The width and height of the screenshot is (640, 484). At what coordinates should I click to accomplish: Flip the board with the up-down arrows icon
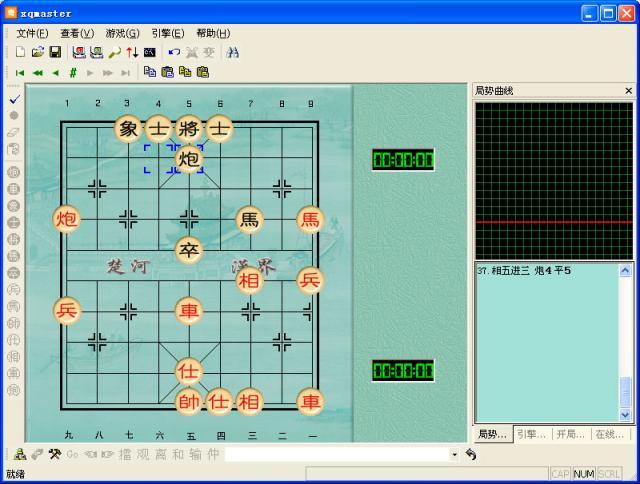point(132,52)
